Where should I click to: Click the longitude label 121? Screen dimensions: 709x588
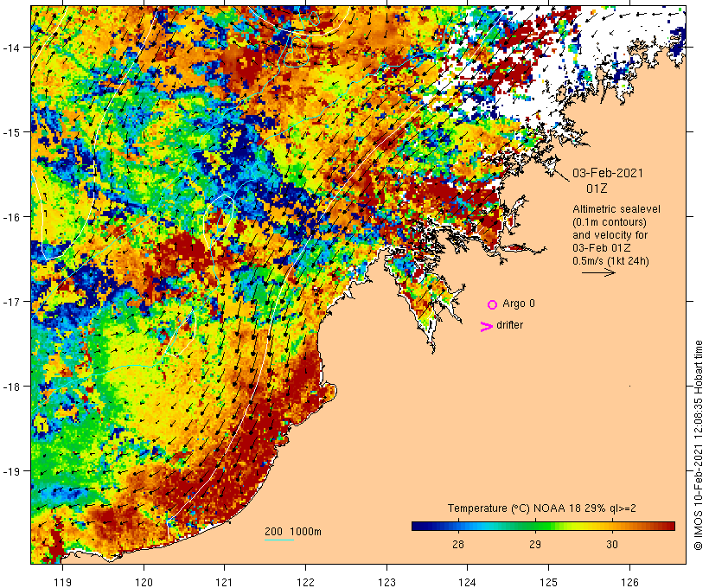225,582
